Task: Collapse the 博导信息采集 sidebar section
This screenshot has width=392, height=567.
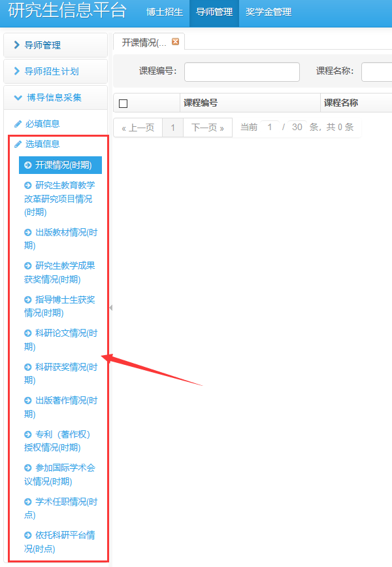Action: point(55,97)
